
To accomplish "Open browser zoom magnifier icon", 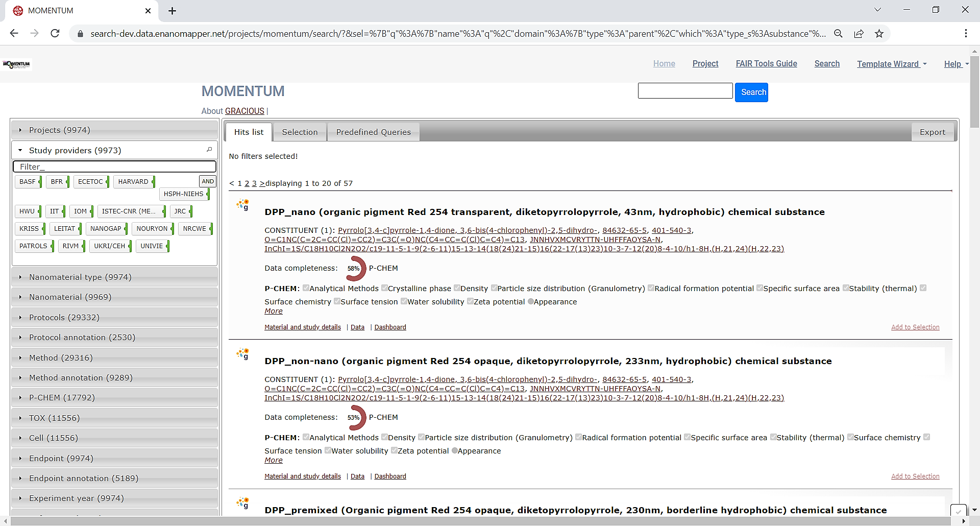I will pyautogui.click(x=838, y=34).
